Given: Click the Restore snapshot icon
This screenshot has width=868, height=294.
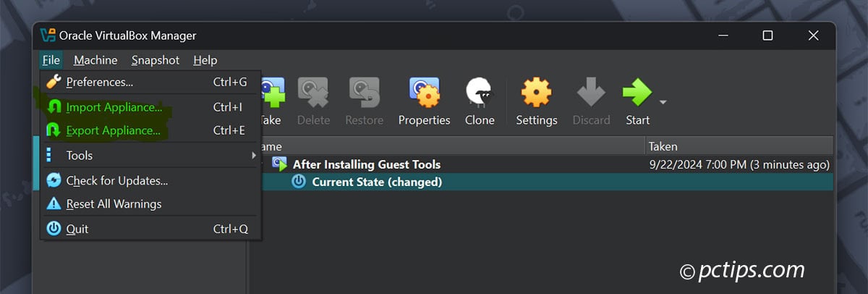Looking at the screenshot, I should pos(364,94).
